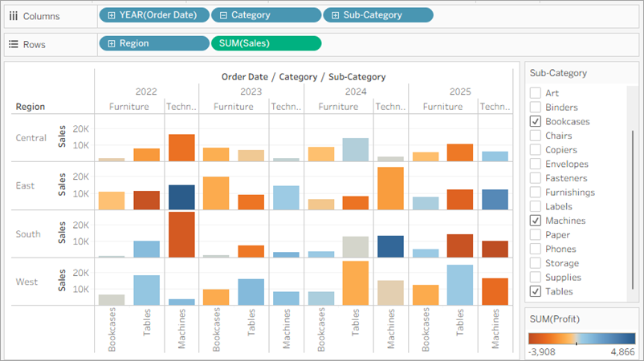This screenshot has width=644, height=361.
Task: Check the Art sub-category checkbox
Action: (536, 93)
